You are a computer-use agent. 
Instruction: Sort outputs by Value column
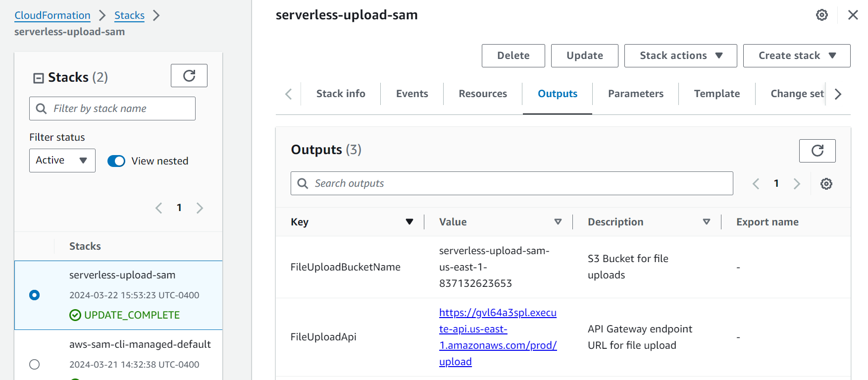[558, 222]
